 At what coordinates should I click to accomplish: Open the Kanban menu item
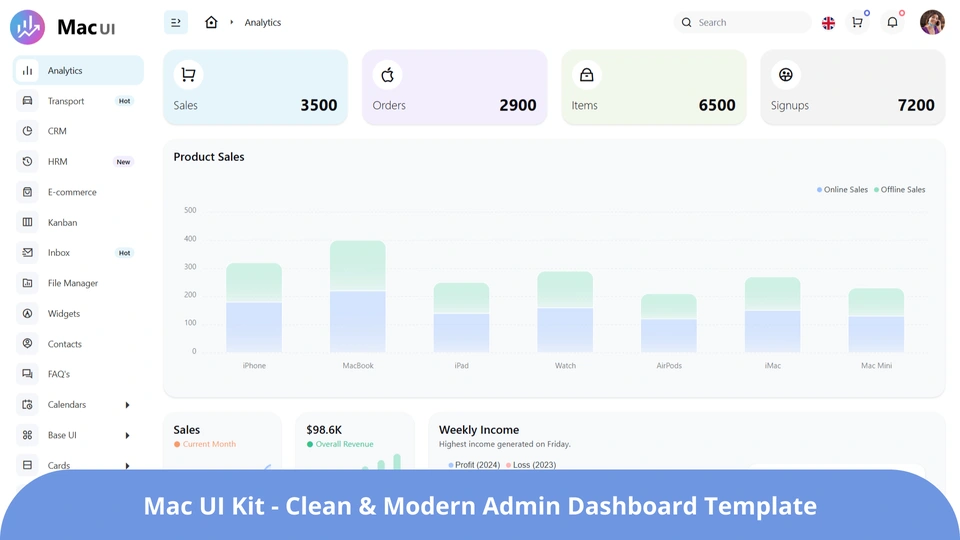click(78, 222)
